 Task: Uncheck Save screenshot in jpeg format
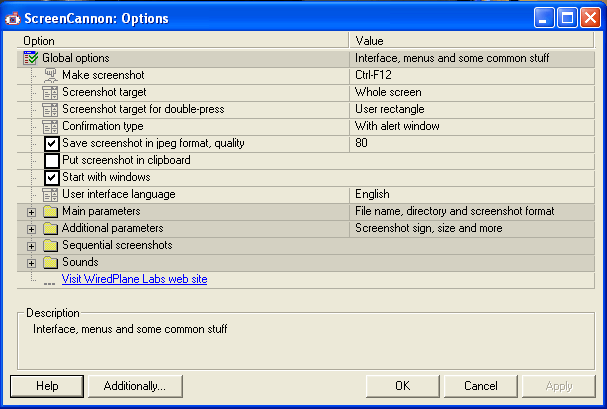point(51,144)
